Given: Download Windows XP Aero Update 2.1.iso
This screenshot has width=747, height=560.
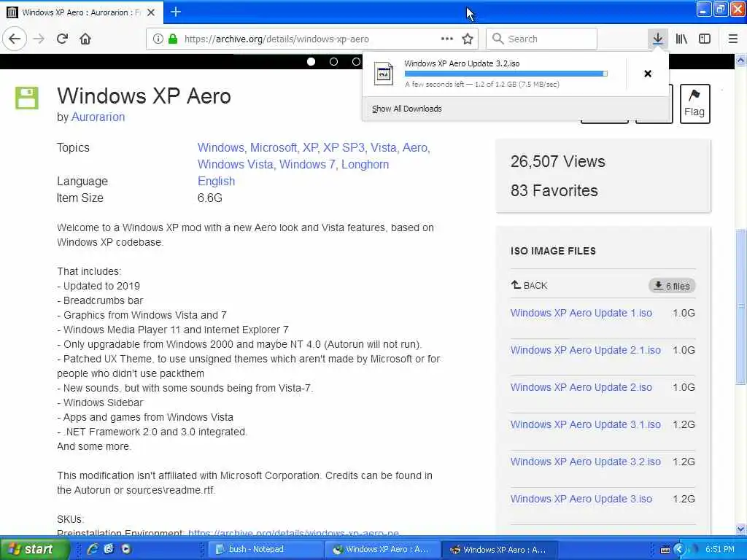Looking at the screenshot, I should 586,350.
